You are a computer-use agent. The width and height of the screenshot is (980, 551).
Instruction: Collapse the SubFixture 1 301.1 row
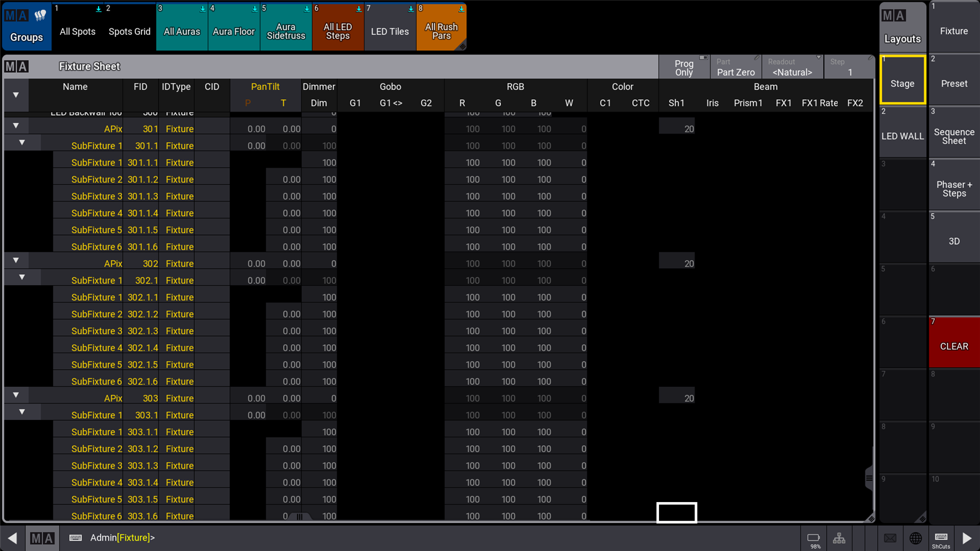22,143
